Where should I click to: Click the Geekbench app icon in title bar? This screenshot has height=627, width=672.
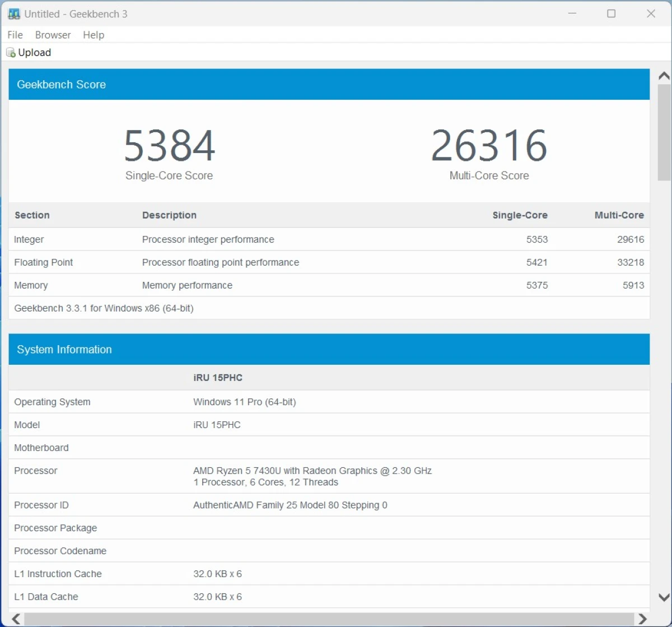pyautogui.click(x=14, y=14)
